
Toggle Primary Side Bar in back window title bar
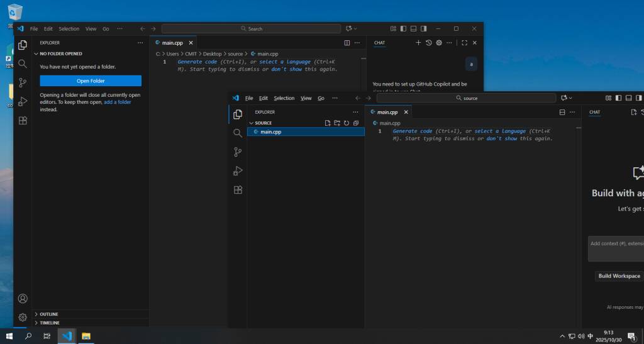pyautogui.click(x=404, y=29)
